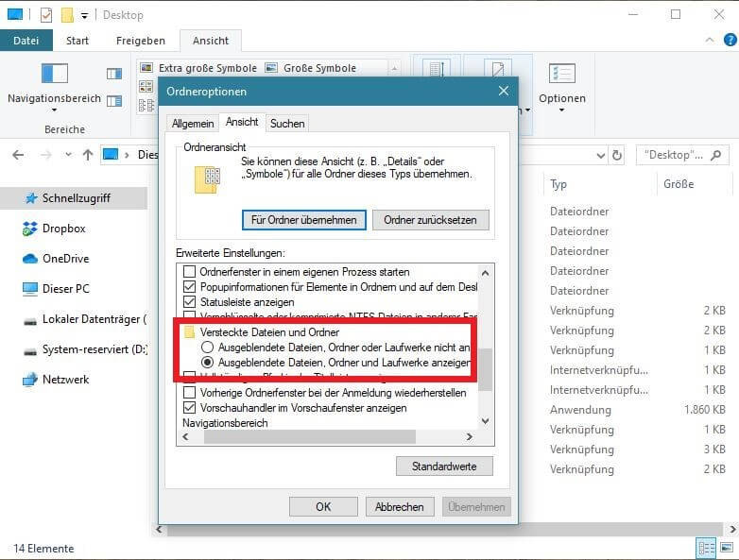Check Vorherige Ordnerfenster bei Anmeldung wiederherstellen
Viewport: 739px width, 560px height.
[x=189, y=392]
